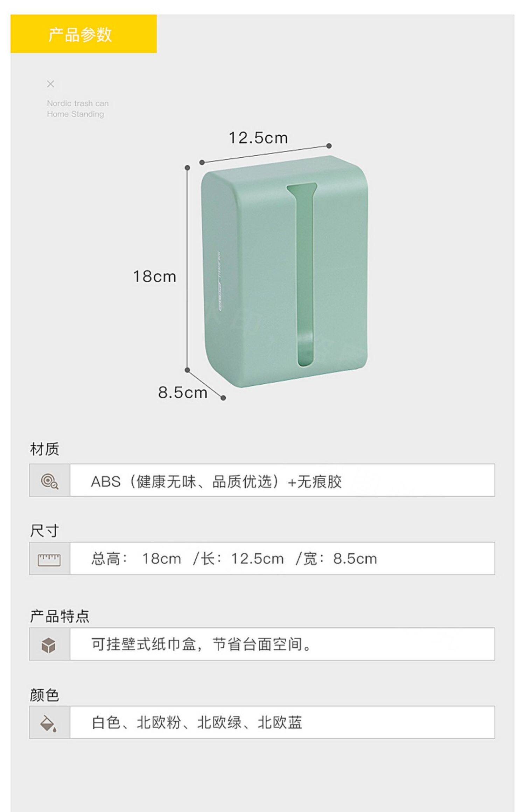Click the 'Home Standing' caption line
525x812 pixels.
click(x=75, y=114)
